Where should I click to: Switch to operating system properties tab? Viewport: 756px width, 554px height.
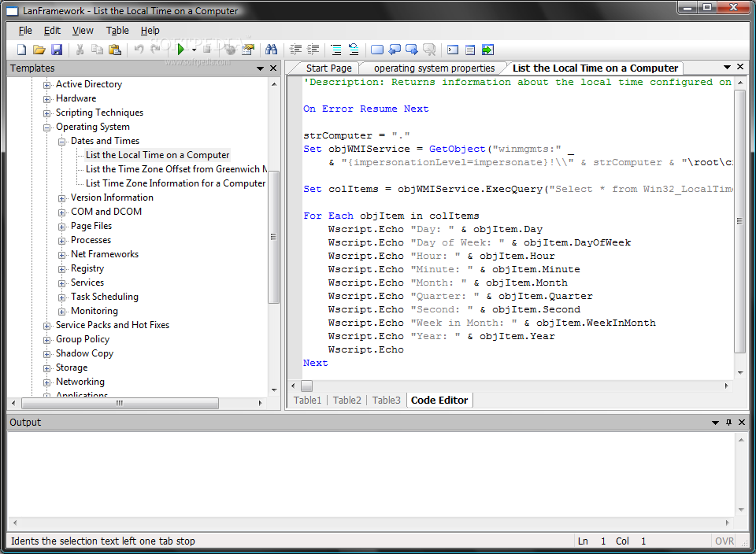434,68
